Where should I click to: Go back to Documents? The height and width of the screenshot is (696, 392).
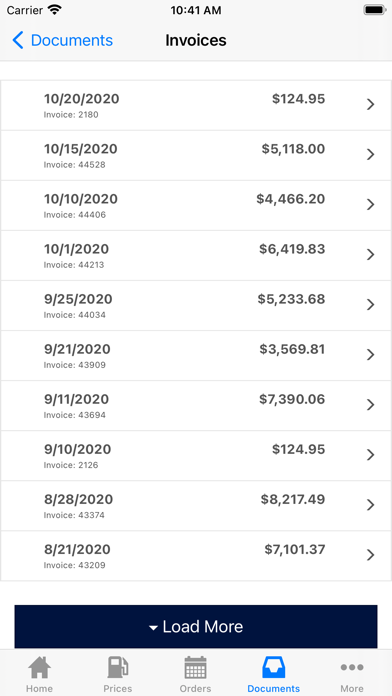(63, 40)
